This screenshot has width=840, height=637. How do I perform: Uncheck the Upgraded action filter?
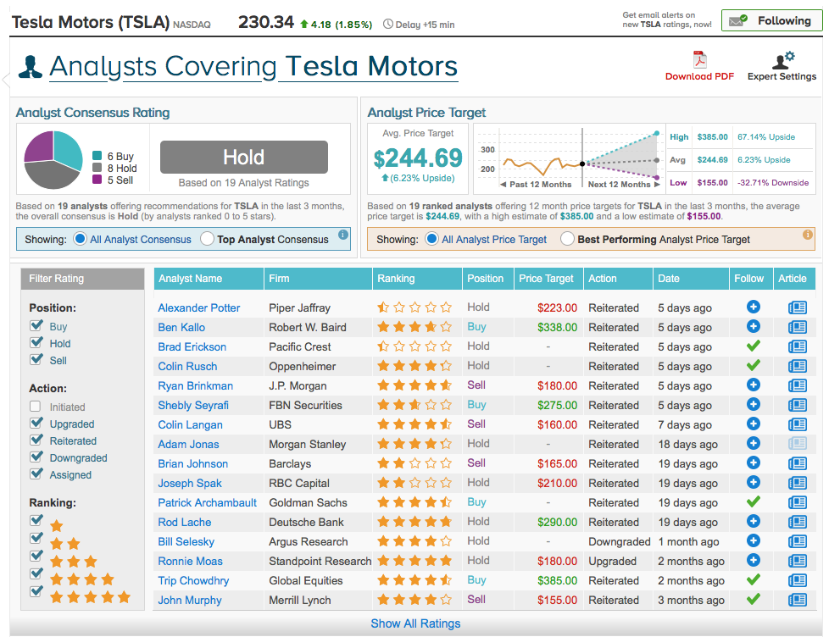[36, 423]
